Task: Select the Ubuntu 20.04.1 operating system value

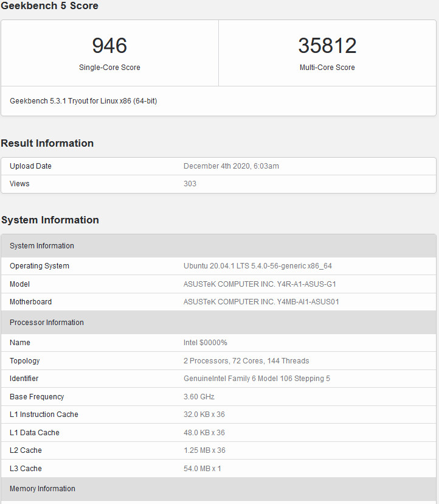Action: pos(258,266)
